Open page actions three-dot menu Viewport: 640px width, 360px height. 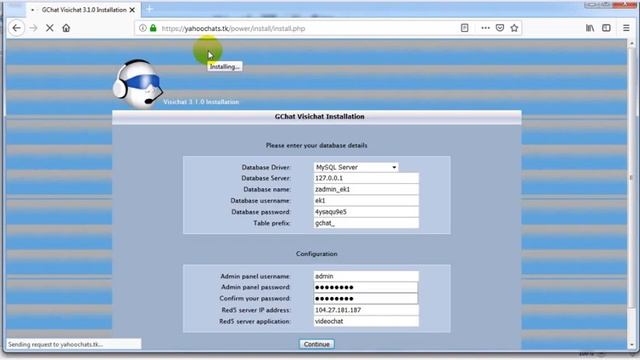(485, 28)
